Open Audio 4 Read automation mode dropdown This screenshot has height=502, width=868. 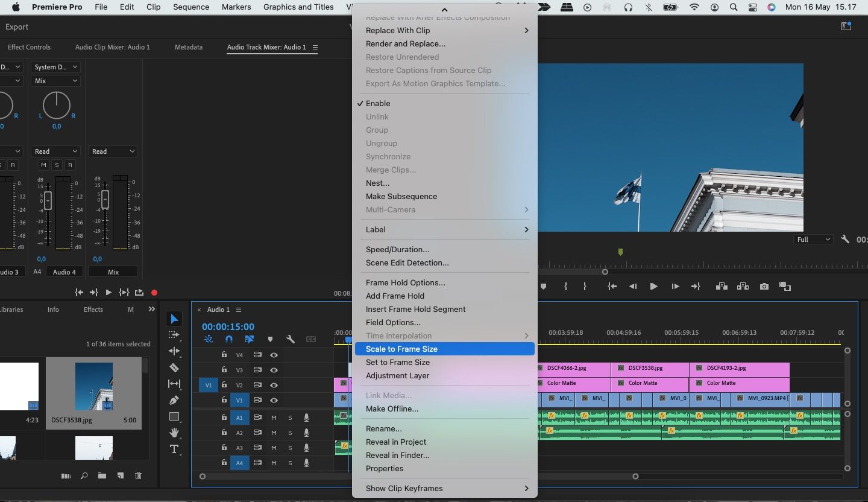57,151
